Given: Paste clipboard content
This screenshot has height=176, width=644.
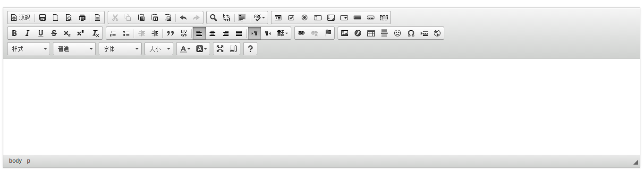Looking at the screenshot, I should [141, 18].
